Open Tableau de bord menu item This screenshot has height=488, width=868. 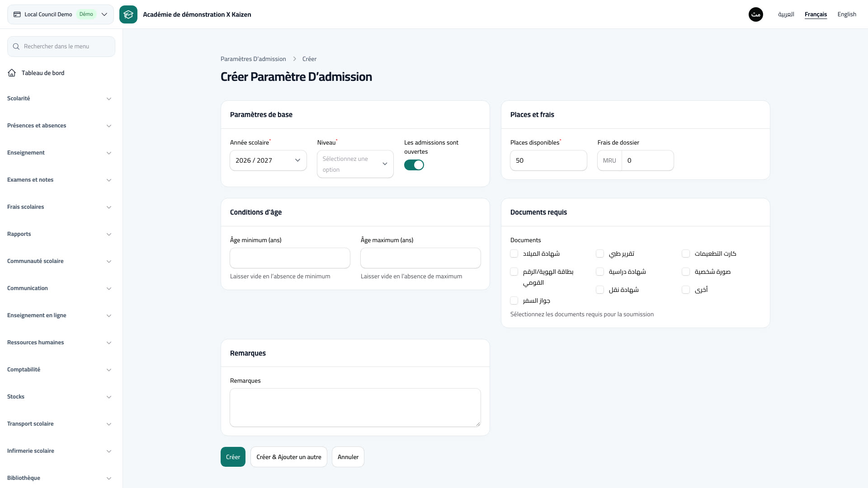61,73
